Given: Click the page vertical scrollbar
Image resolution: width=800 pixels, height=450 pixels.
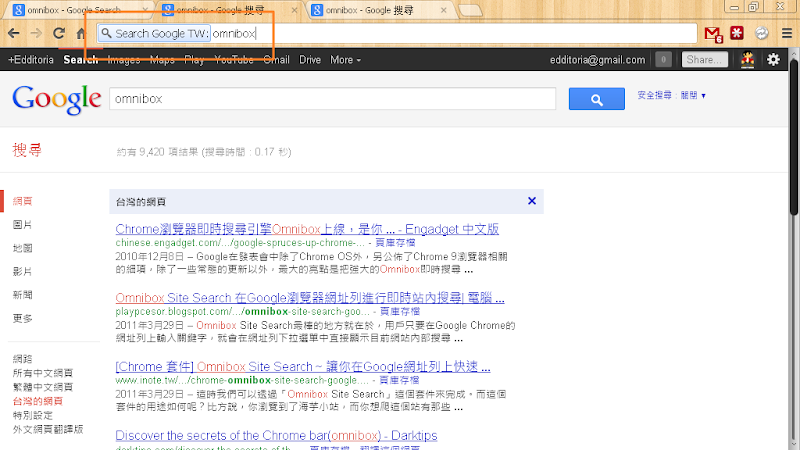Looking at the screenshot, I should 794,138.
